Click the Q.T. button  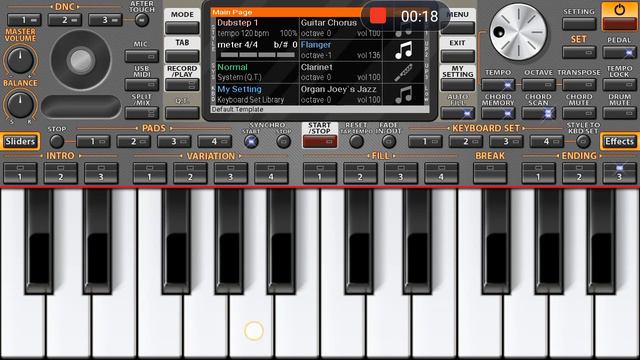[182, 113]
